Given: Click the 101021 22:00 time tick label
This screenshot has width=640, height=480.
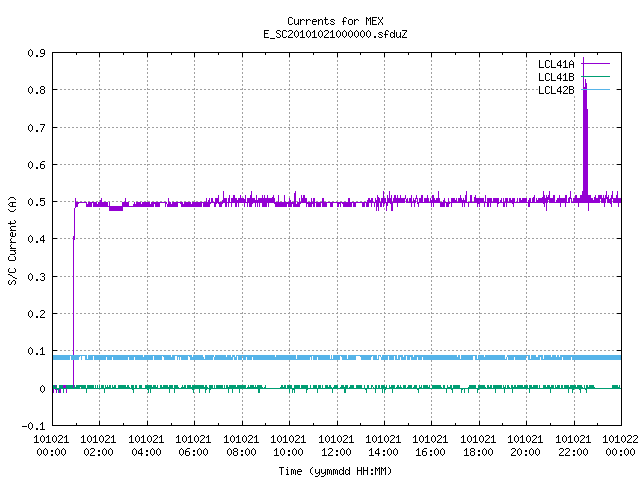Looking at the screenshot, I should [x=573, y=446].
